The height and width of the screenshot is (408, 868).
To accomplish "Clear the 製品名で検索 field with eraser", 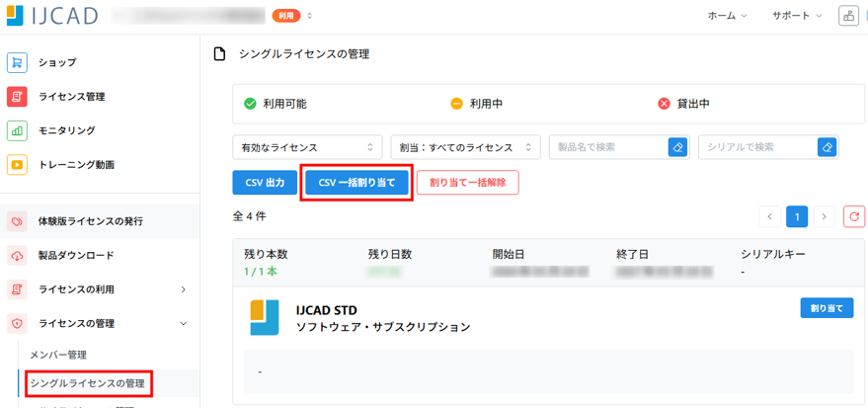I will (x=678, y=147).
